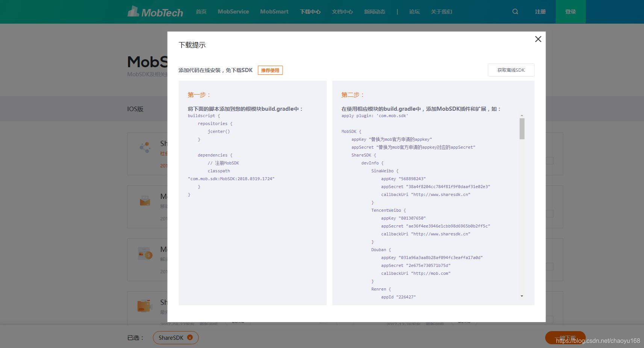
Task: Click the ShareSDK product icon in first card
Action: click(145, 147)
